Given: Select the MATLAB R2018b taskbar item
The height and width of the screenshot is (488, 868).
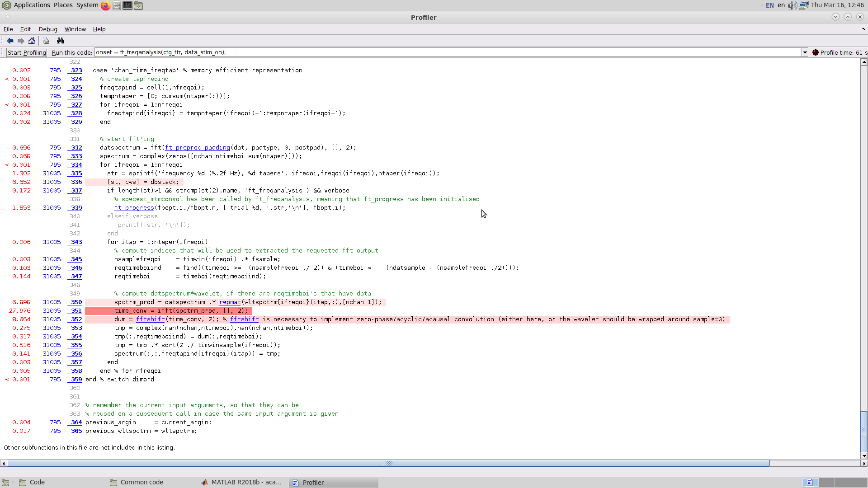Looking at the screenshot, I should click(242, 482).
